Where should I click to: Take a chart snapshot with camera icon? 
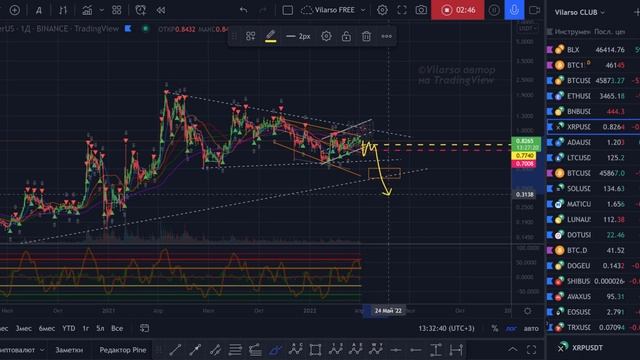pyautogui.click(x=421, y=10)
